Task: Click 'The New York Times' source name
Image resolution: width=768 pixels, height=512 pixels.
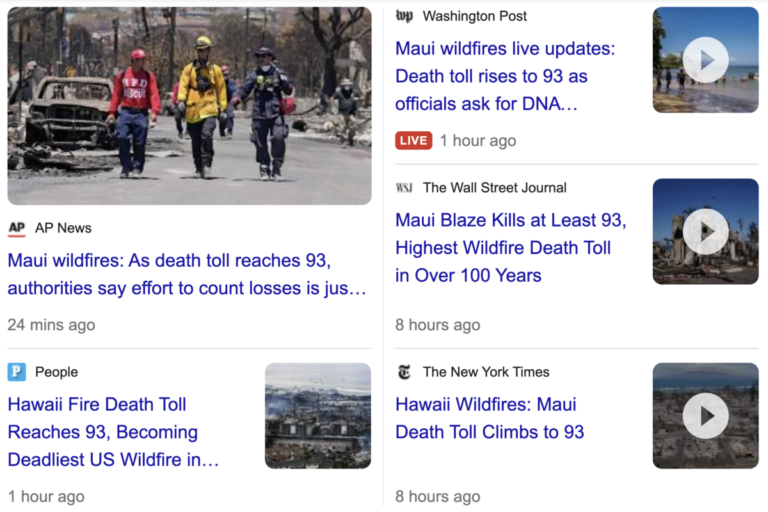Action: 486,372
